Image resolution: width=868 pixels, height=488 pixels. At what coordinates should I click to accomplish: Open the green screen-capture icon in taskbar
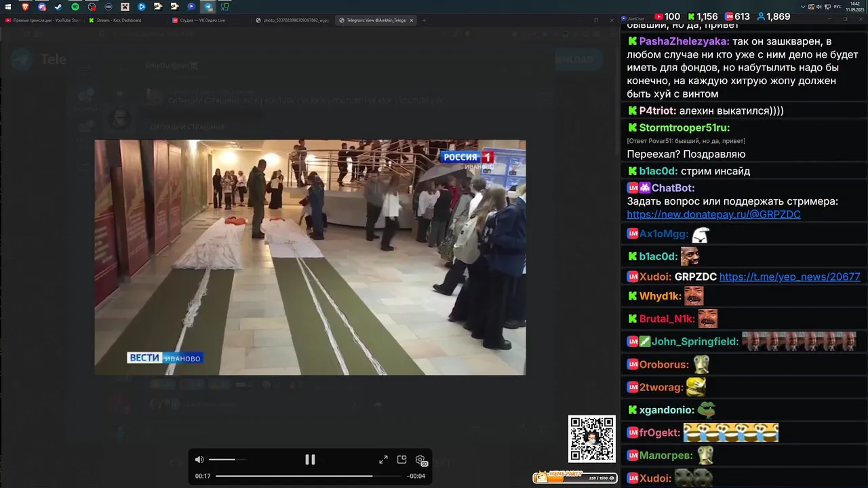tap(224, 7)
